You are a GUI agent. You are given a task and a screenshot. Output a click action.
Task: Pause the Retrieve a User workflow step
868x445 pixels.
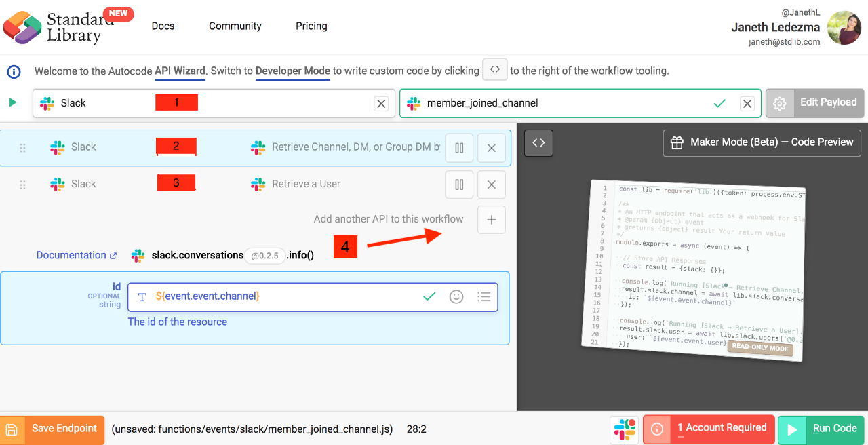[x=459, y=185]
